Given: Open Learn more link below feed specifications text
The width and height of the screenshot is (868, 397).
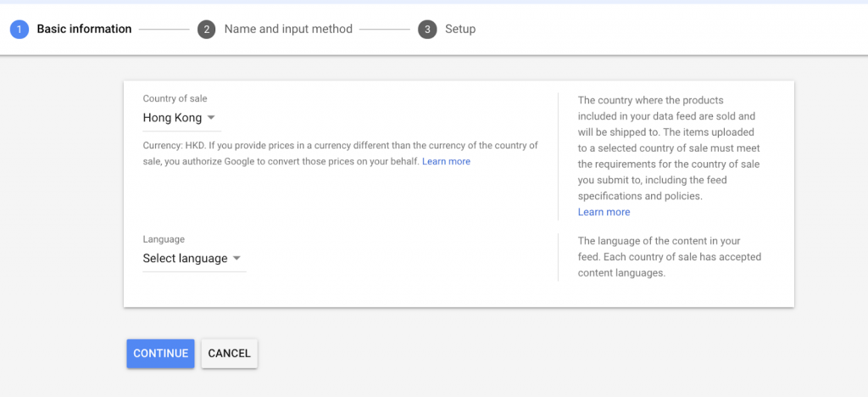Looking at the screenshot, I should pos(604,212).
